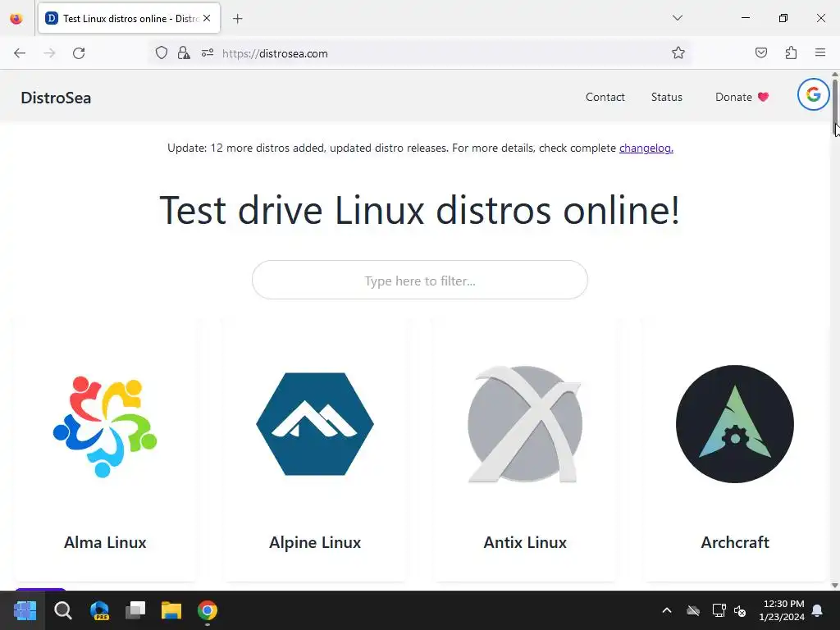Screen dimensions: 840x630
Task: Go forward with the forward arrow
Action: pos(49,53)
